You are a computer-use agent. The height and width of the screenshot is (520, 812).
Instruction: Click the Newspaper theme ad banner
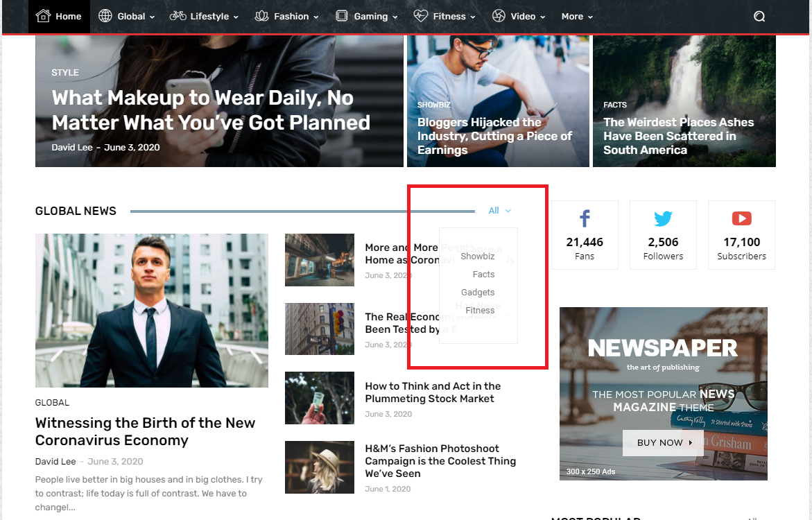pyautogui.click(x=664, y=394)
